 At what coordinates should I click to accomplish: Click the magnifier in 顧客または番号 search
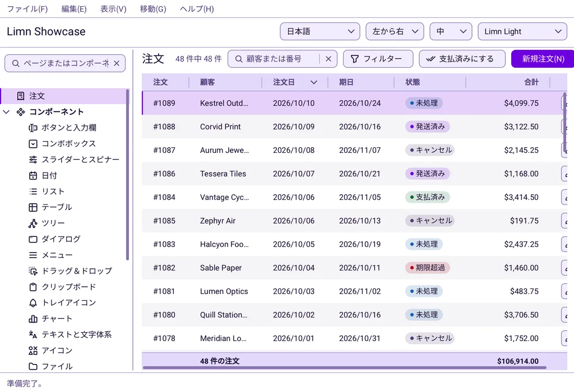pos(239,59)
